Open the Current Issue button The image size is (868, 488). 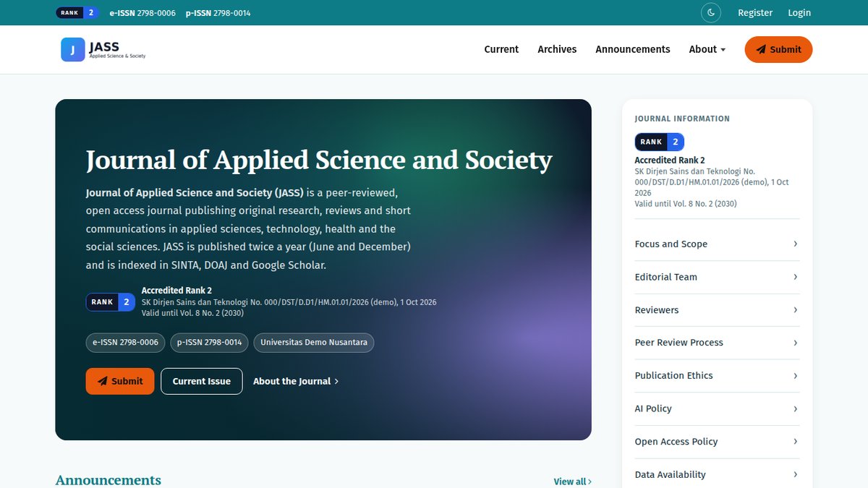click(202, 381)
